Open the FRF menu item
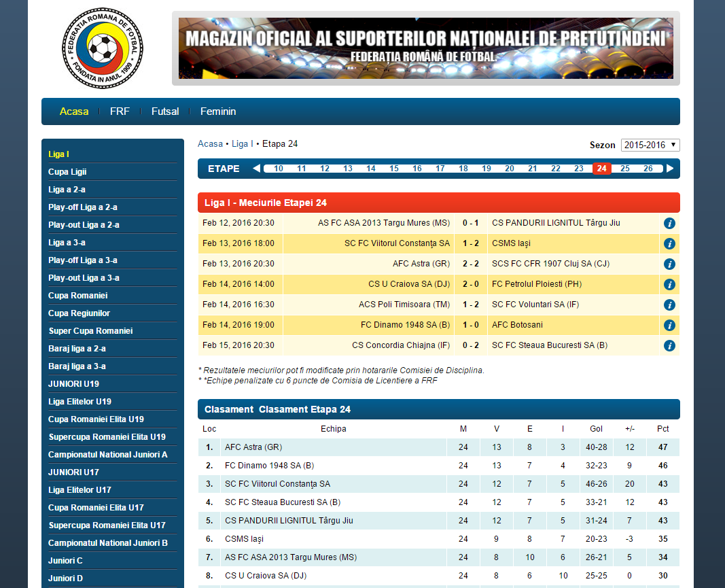725x588 pixels. coord(120,111)
